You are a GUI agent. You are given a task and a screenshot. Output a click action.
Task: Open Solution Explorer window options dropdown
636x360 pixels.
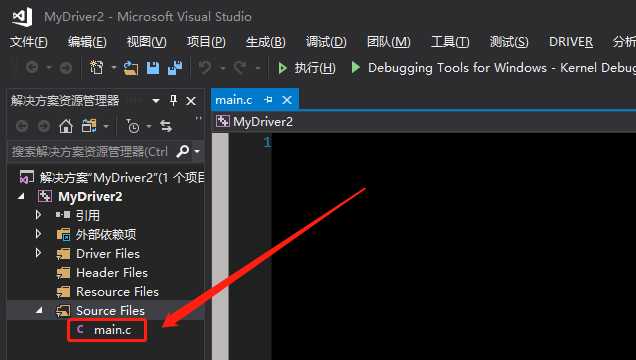[156, 101]
